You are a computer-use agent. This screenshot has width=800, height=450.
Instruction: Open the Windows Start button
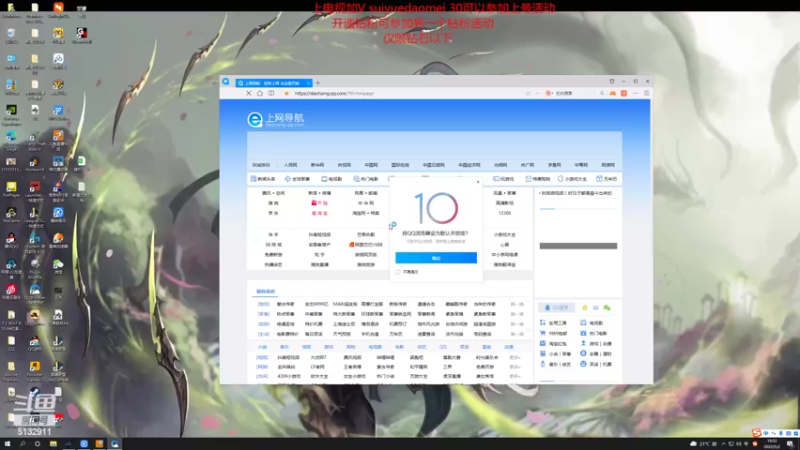click(x=7, y=444)
